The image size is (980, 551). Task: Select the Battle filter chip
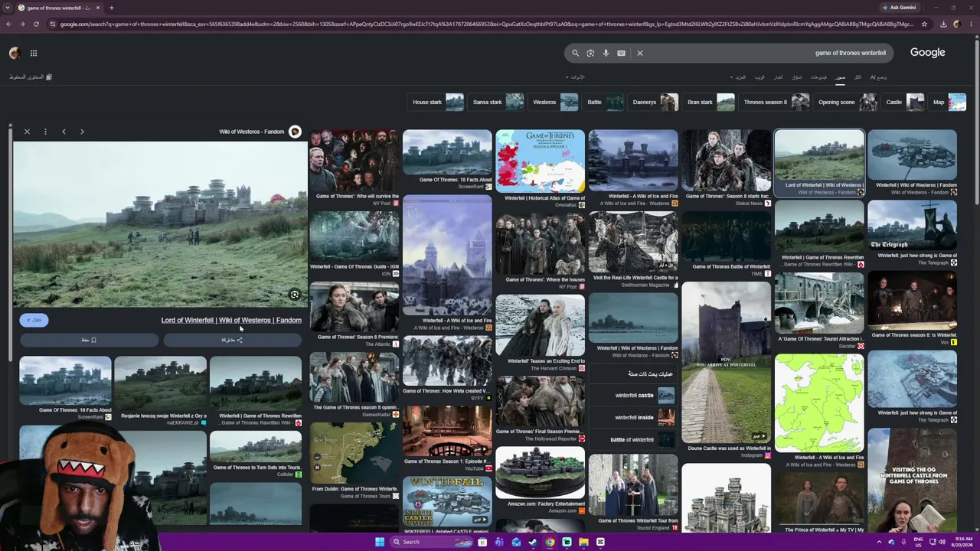[x=604, y=102]
